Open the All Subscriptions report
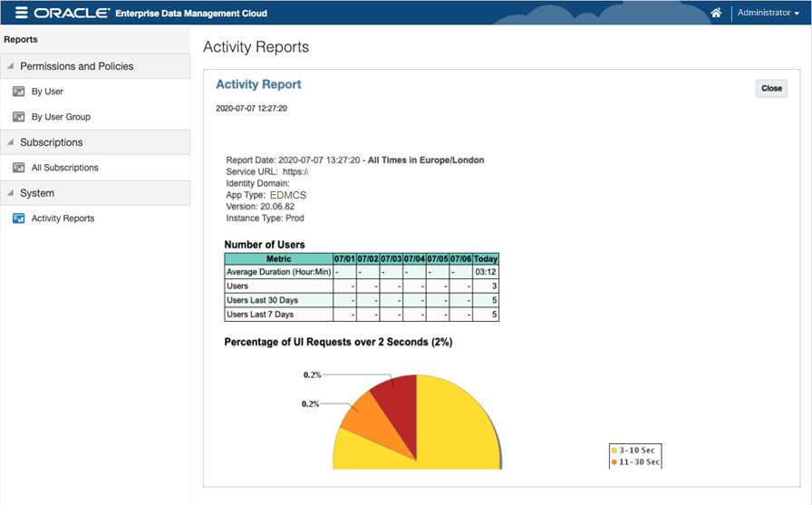 pos(64,168)
